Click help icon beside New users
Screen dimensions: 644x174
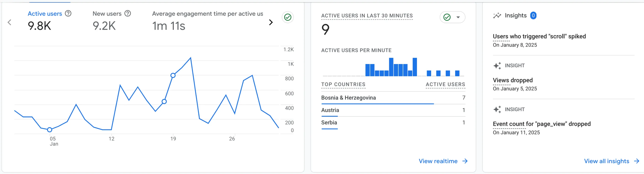pos(127,13)
